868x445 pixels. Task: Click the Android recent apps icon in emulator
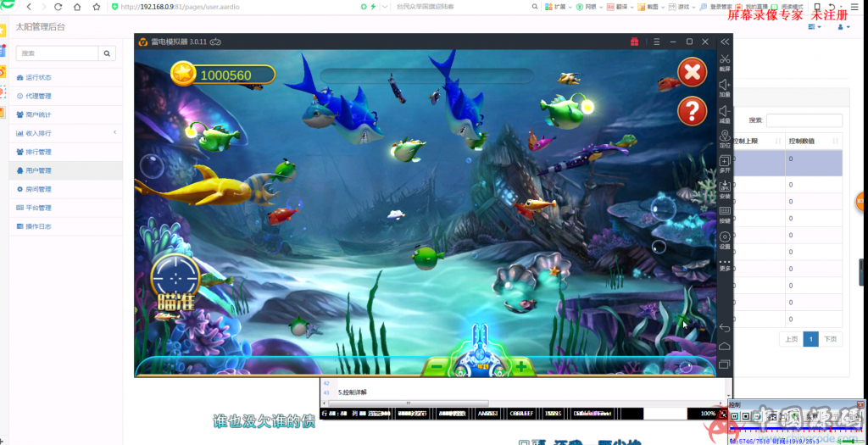pos(725,364)
